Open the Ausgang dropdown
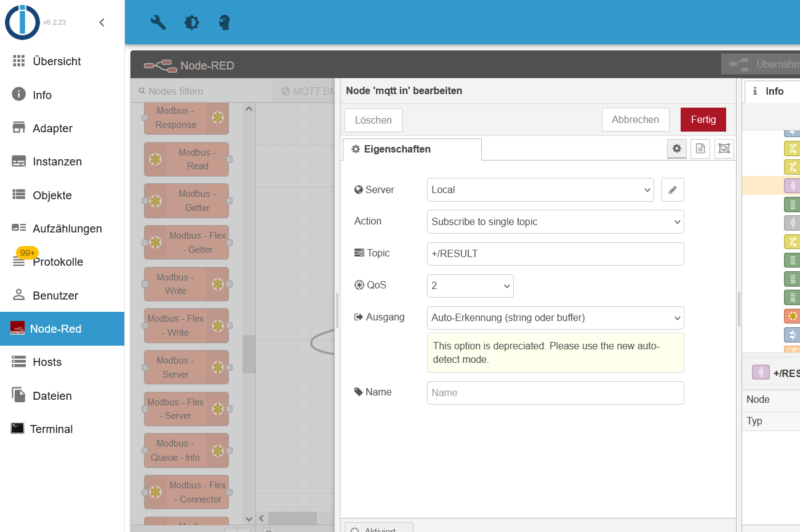The height and width of the screenshot is (532, 800). [x=556, y=317]
